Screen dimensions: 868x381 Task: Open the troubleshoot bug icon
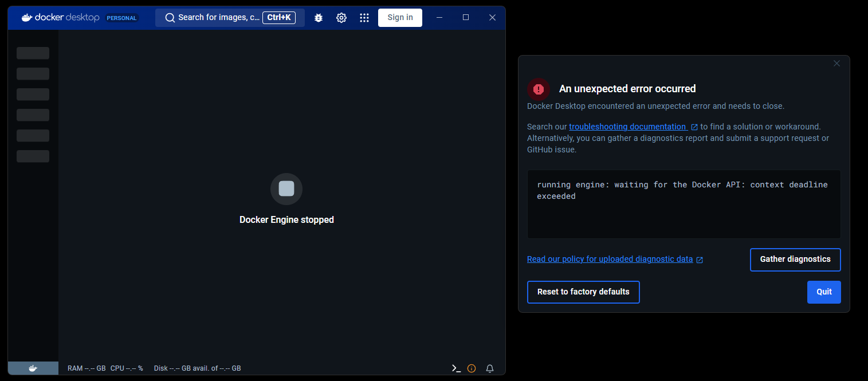[x=319, y=18]
